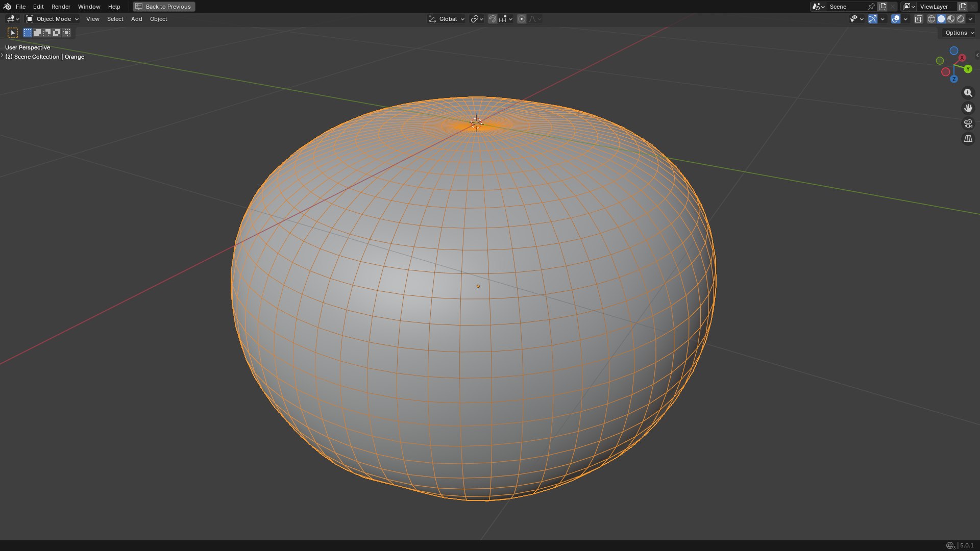Viewport: 980px width, 551px height.
Task: Toggle the snap magnet icon
Action: pos(493,19)
